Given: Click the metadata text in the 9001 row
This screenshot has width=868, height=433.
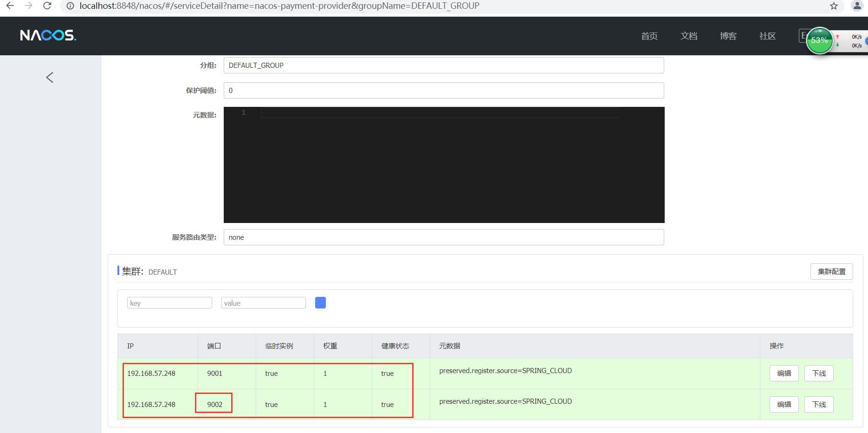Looking at the screenshot, I should 505,371.
